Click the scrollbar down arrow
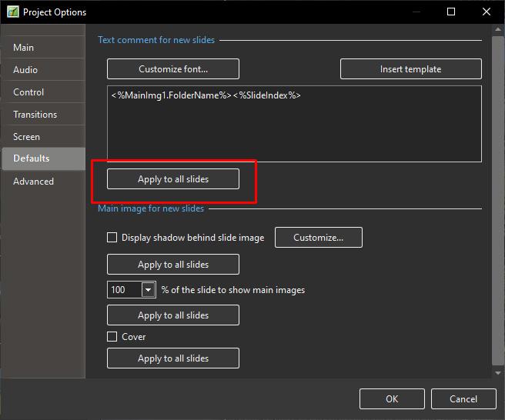 497,372
